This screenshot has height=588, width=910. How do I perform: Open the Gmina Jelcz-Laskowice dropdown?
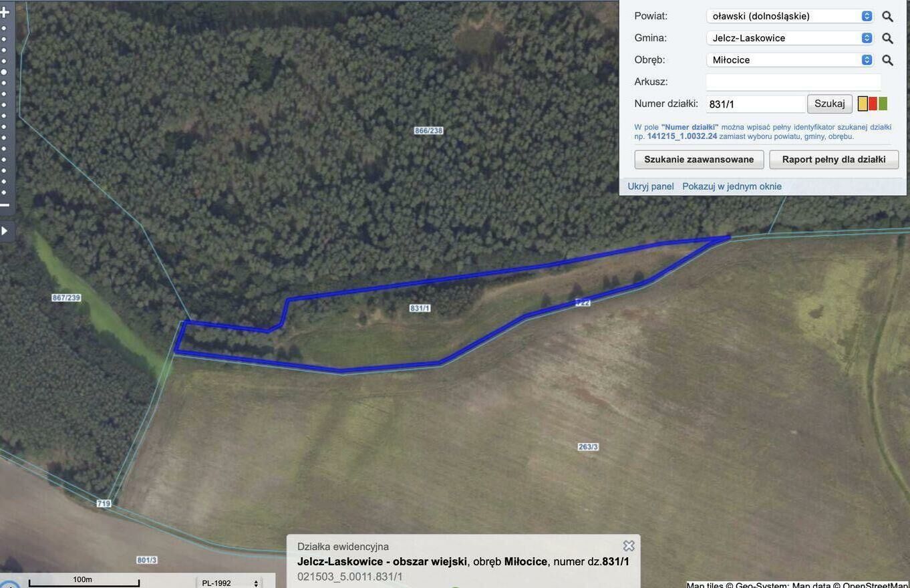790,38
